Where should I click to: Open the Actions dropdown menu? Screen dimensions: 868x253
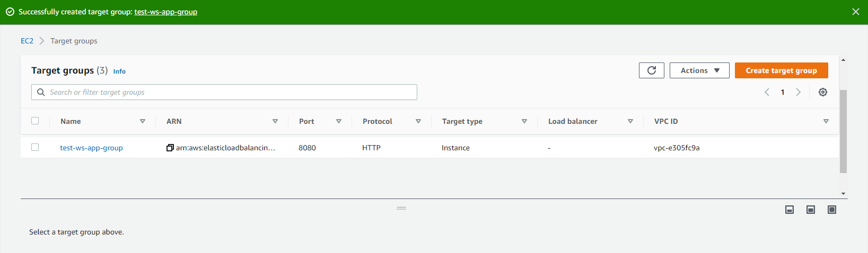[x=699, y=70]
